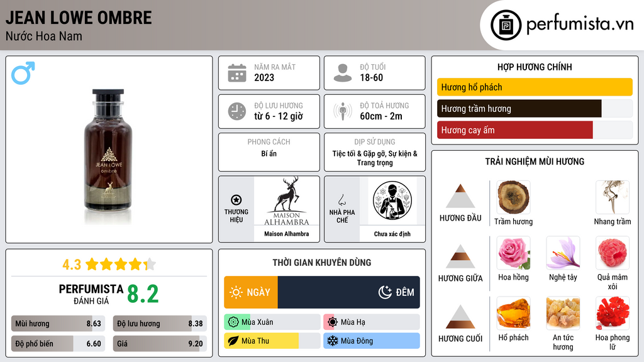Click the Nhang trầm note image
The width and height of the screenshot is (644, 362).
613,197
